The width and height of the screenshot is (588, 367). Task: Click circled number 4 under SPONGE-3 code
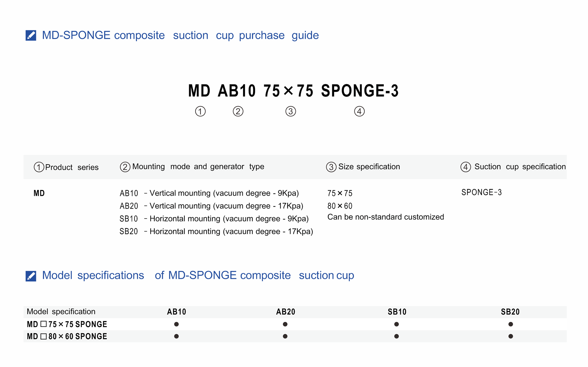pos(359,111)
